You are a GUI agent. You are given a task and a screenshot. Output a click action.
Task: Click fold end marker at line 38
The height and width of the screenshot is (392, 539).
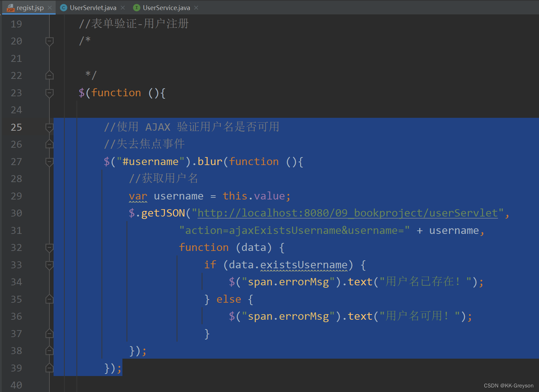click(x=49, y=350)
